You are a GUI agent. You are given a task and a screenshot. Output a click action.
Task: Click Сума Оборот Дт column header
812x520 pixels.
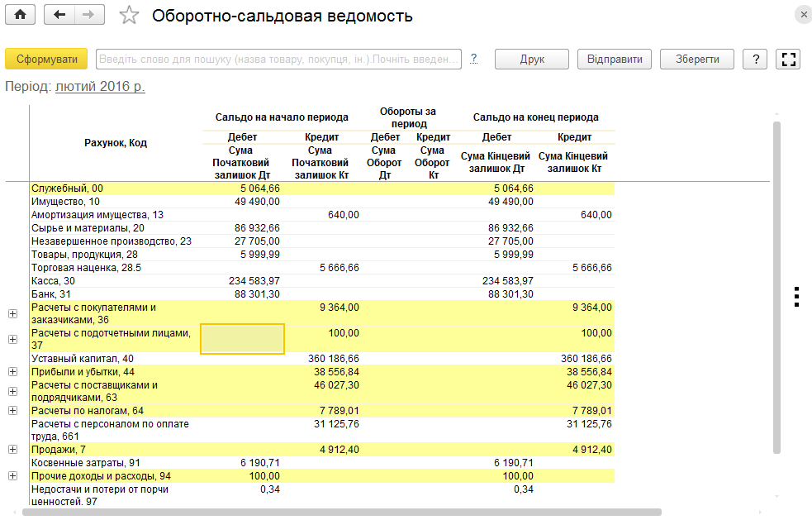coord(384,163)
